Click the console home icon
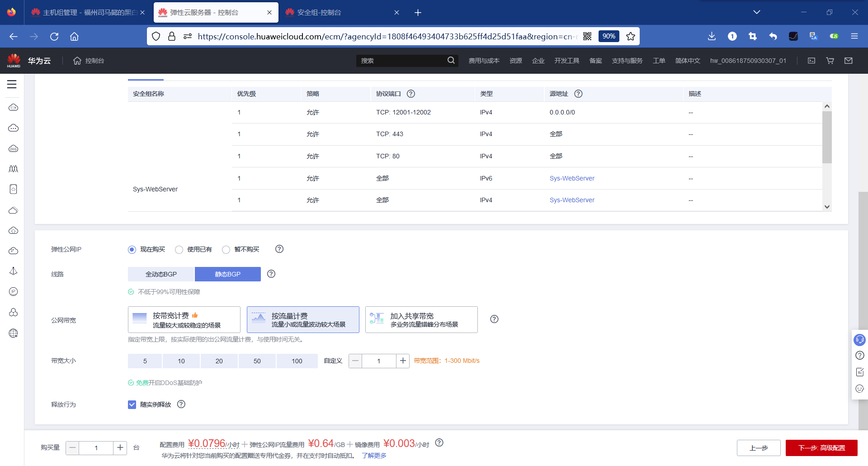Viewport: 868px width, 466px height. pos(77,61)
